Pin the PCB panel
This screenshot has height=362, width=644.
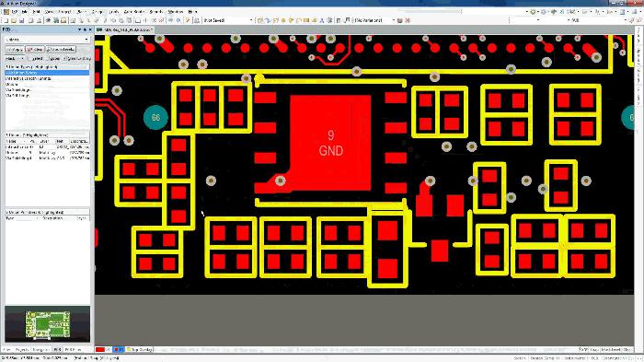point(85,29)
